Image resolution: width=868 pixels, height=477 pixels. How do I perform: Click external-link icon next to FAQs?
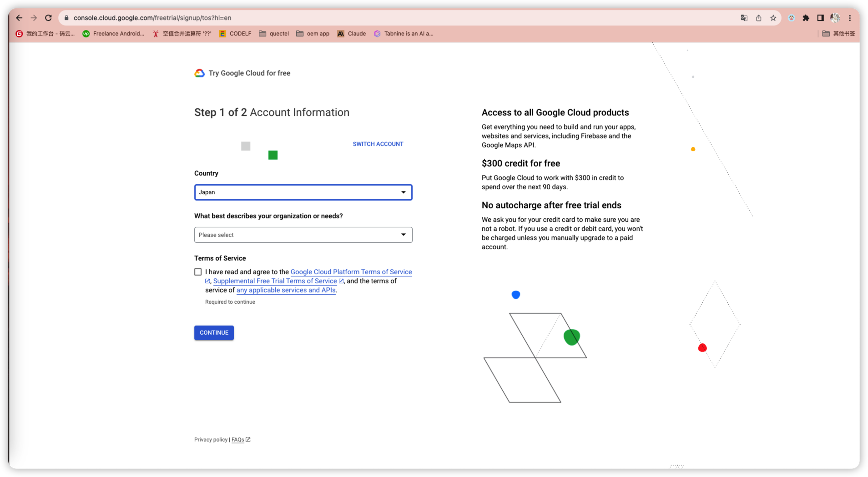pyautogui.click(x=248, y=440)
